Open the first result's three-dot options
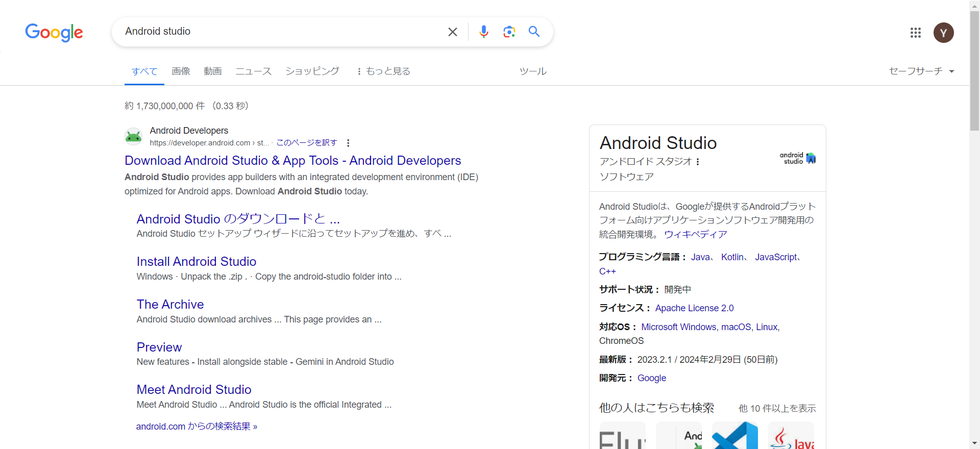This screenshot has height=449, width=980. tap(348, 143)
